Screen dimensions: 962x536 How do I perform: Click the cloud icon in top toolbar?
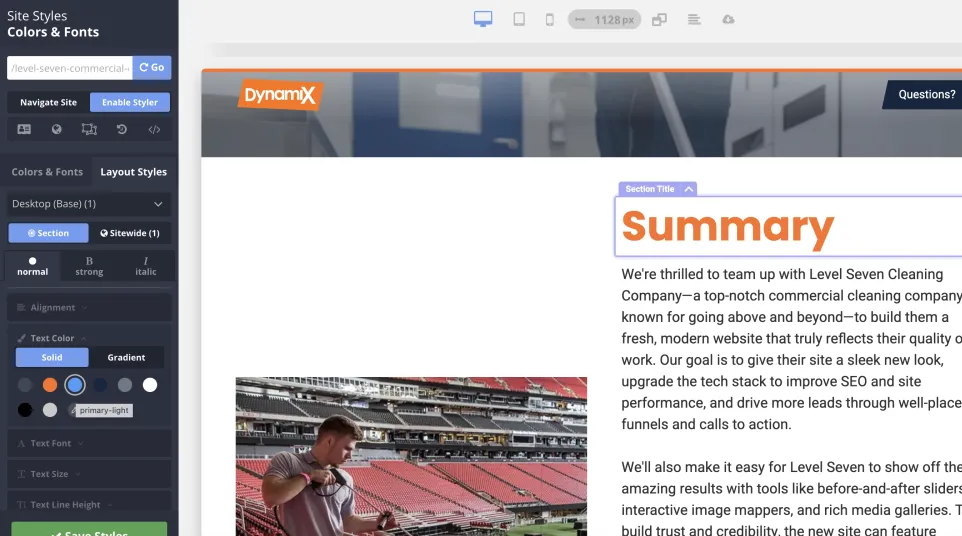click(728, 20)
